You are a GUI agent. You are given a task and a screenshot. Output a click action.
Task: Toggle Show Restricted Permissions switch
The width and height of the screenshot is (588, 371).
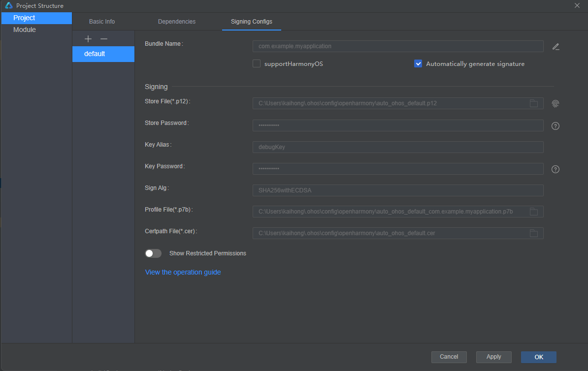tap(153, 253)
